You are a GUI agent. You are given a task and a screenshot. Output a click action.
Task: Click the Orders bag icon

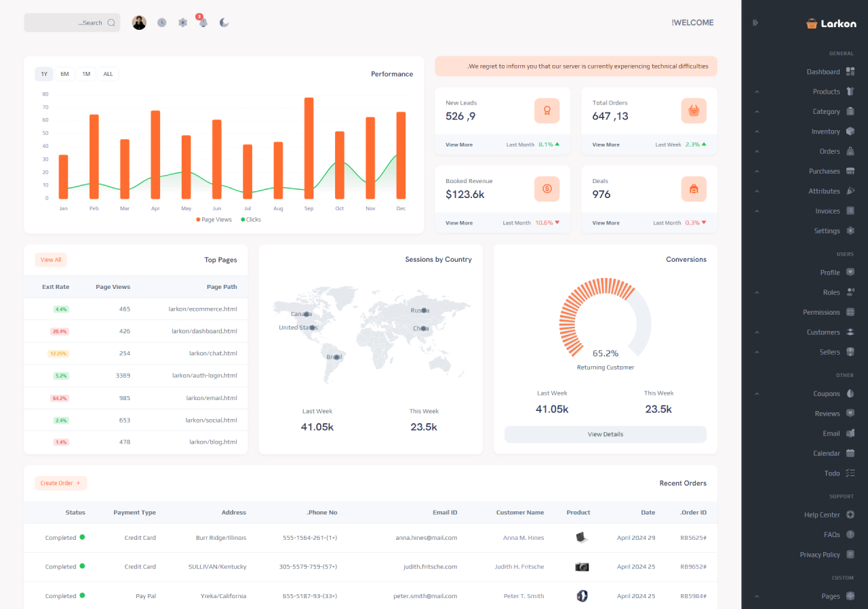(850, 151)
